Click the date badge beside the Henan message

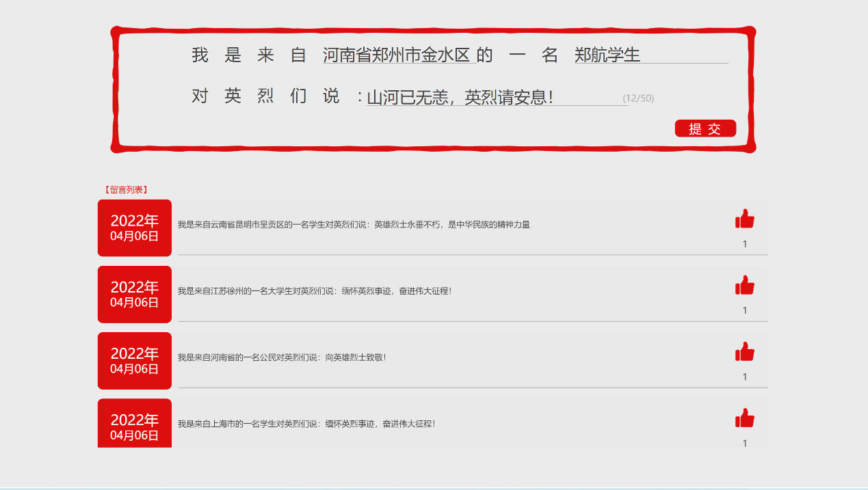[135, 361]
